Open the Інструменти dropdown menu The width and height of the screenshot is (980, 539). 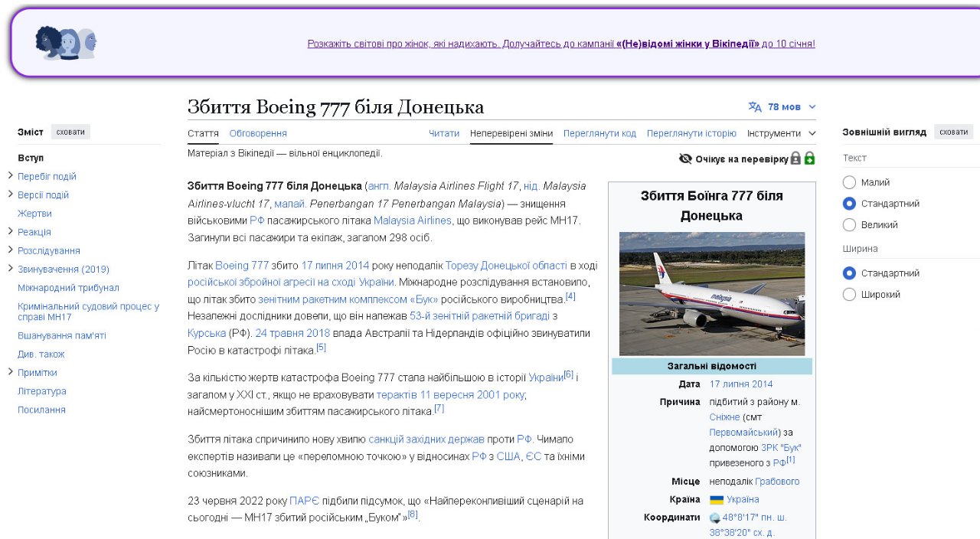(x=781, y=133)
